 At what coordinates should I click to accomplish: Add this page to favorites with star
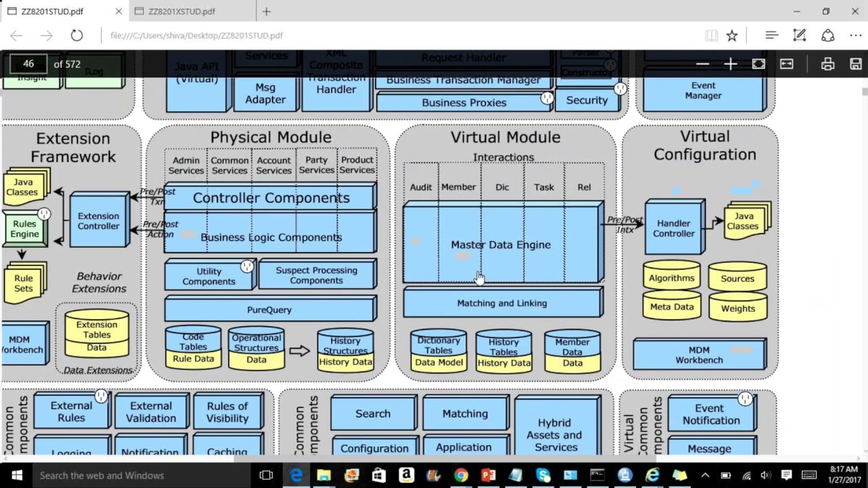click(x=732, y=35)
